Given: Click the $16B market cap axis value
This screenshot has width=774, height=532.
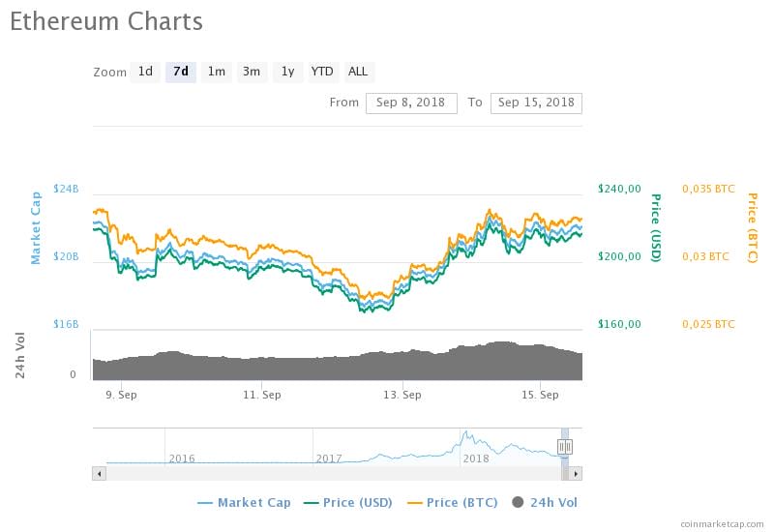Looking at the screenshot, I should (x=66, y=324).
